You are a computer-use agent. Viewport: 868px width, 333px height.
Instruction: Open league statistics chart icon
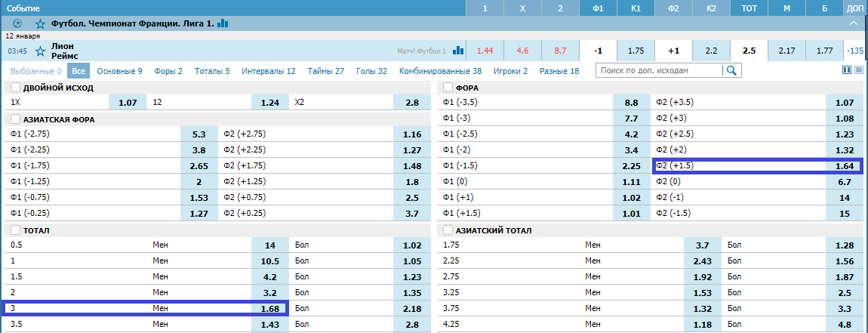(x=223, y=23)
